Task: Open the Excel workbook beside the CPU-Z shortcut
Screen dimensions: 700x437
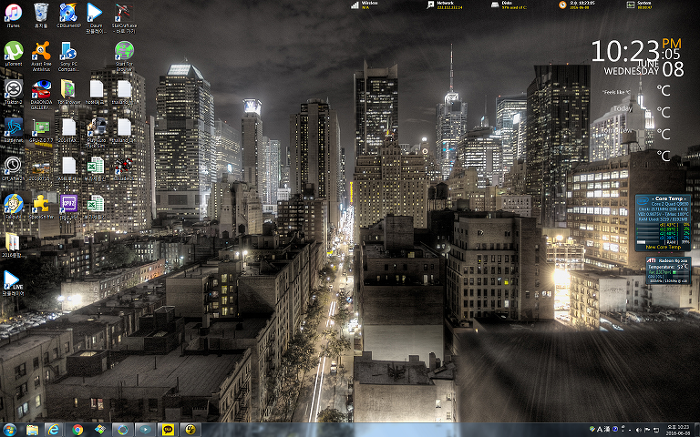Action: coord(96,204)
